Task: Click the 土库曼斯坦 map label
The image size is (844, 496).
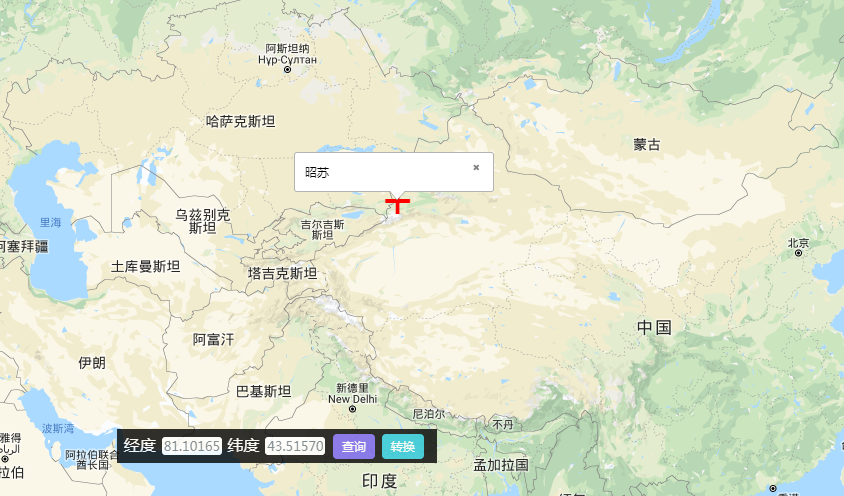Action: (146, 266)
